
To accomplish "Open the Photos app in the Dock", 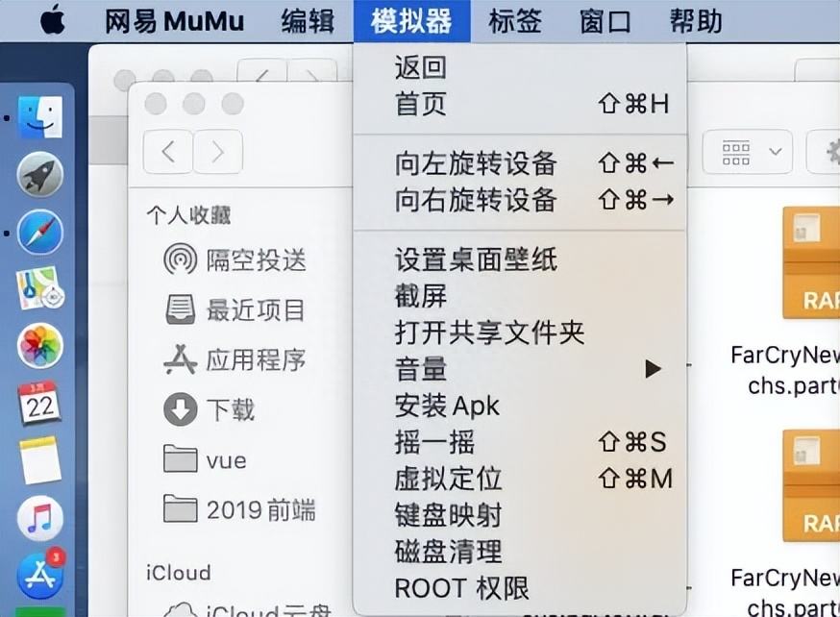I will click(x=40, y=346).
